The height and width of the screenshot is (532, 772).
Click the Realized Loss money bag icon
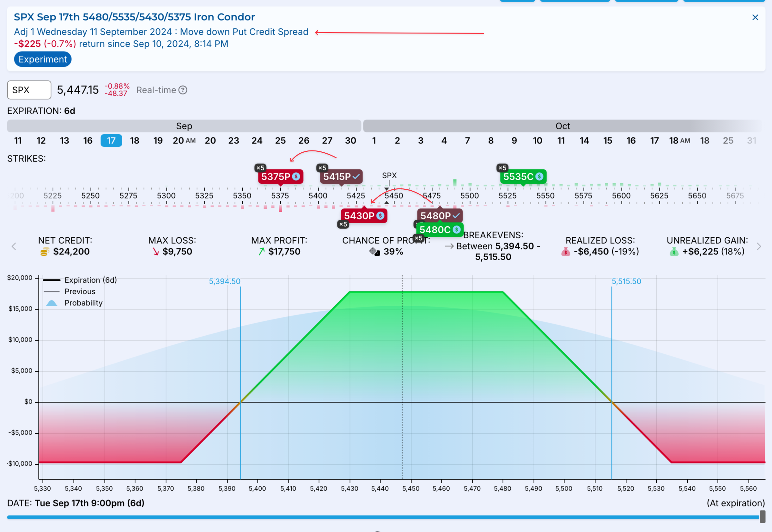(x=565, y=252)
